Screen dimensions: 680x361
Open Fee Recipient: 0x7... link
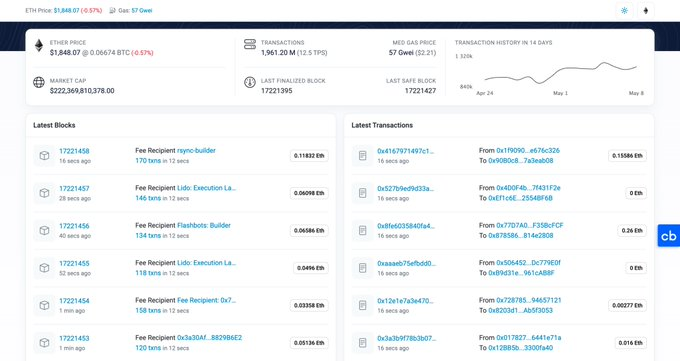click(206, 300)
